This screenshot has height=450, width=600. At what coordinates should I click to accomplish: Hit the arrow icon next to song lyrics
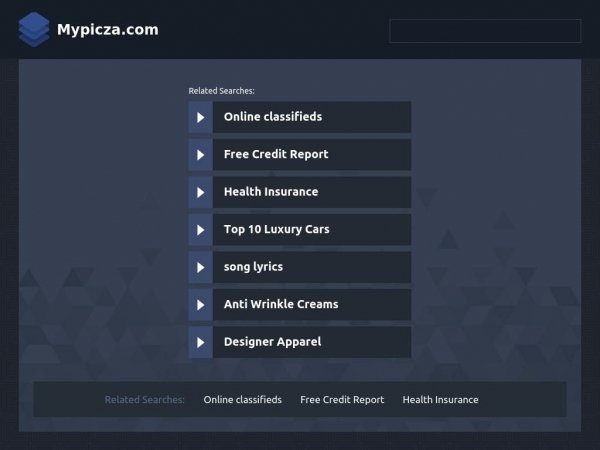[200, 267]
